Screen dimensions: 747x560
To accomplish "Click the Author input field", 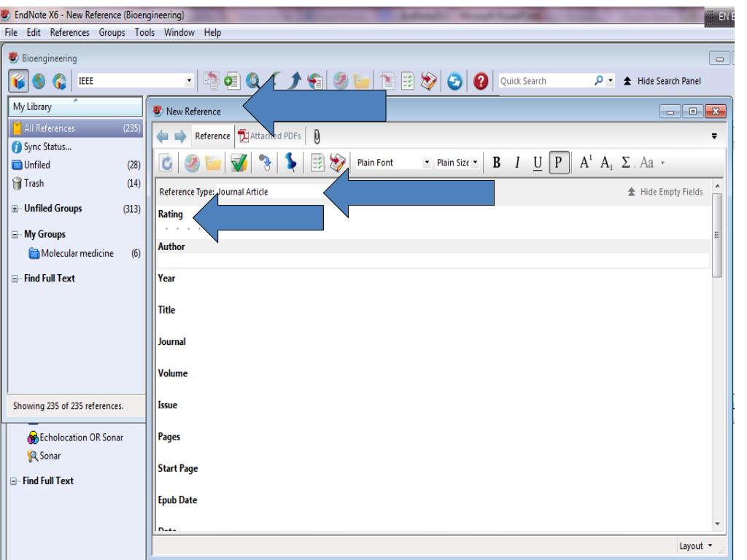I will pyautogui.click(x=433, y=260).
